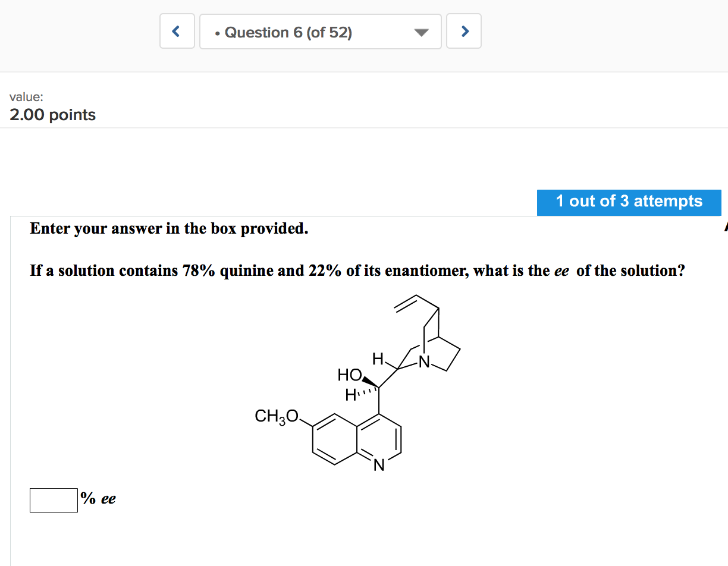
Task: Click the CH3O group on the structure
Action: click(x=275, y=416)
